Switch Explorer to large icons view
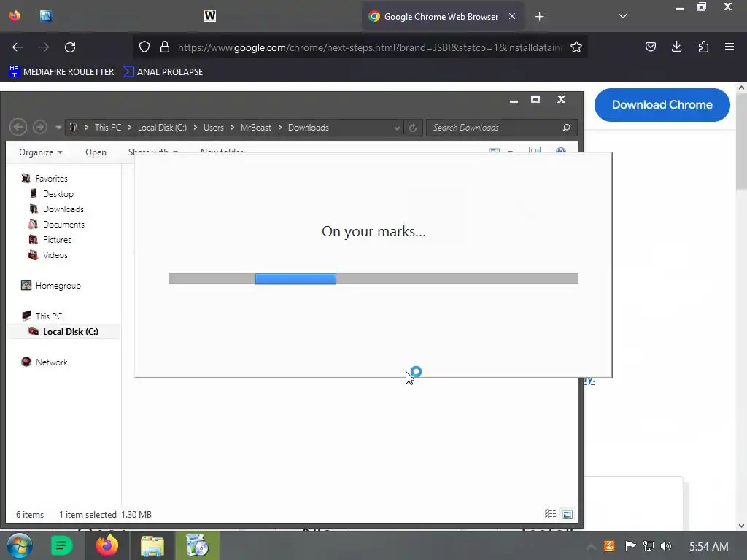This screenshot has width=747, height=560. [x=568, y=514]
